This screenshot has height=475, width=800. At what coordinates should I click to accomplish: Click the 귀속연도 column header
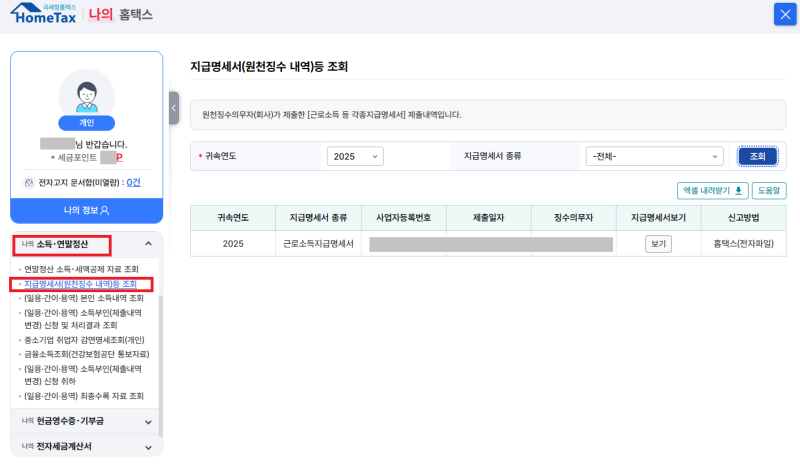coord(233,218)
